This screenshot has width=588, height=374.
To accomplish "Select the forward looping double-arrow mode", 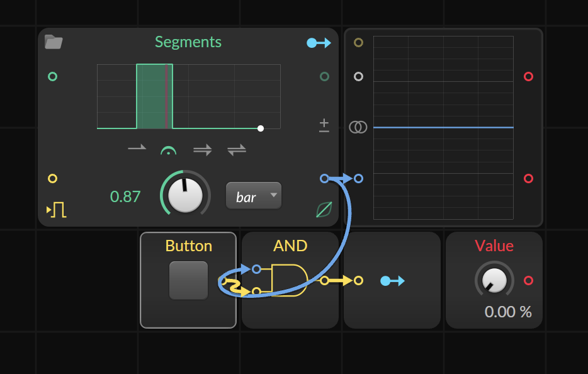I will coord(203,150).
